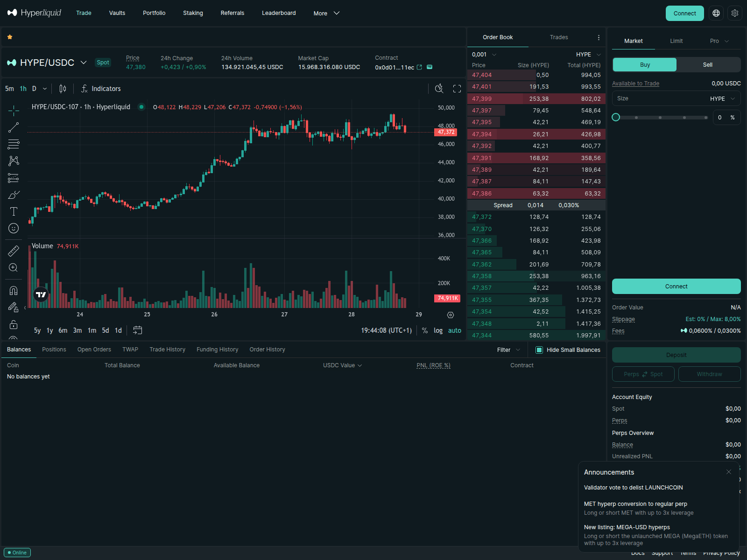Select the Sell side toggle
Image resolution: width=747 pixels, height=560 pixels.
708,65
